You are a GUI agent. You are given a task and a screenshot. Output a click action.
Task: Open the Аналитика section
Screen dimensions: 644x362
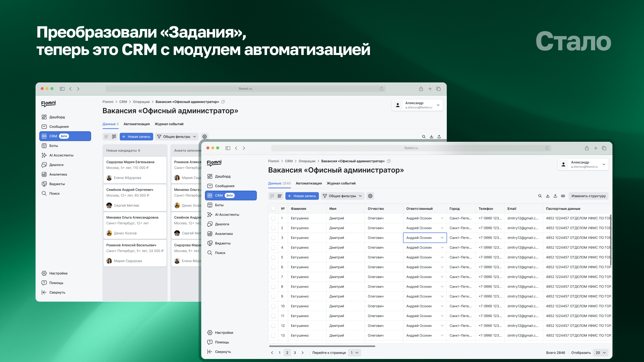coord(223,234)
